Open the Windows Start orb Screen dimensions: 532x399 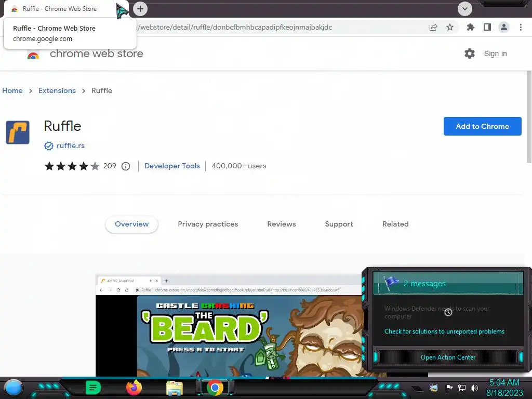(x=14, y=388)
